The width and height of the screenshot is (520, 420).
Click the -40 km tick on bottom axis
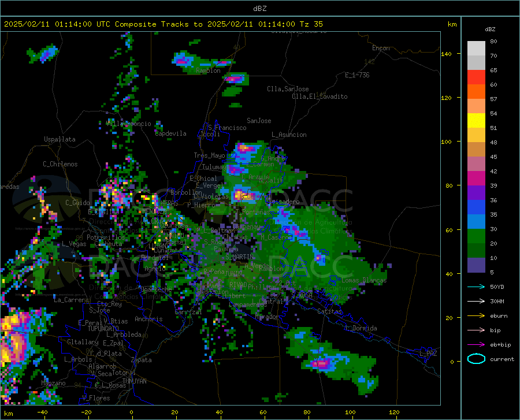pos(42,412)
